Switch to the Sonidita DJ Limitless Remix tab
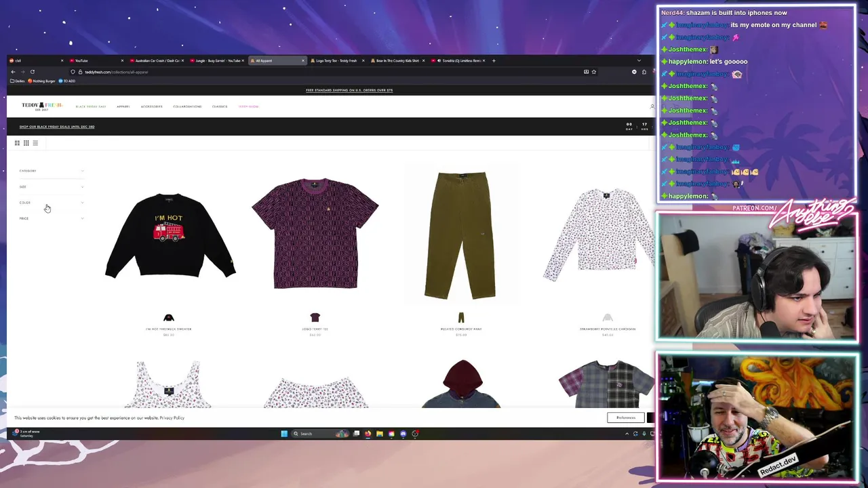The width and height of the screenshot is (868, 488). click(457, 61)
